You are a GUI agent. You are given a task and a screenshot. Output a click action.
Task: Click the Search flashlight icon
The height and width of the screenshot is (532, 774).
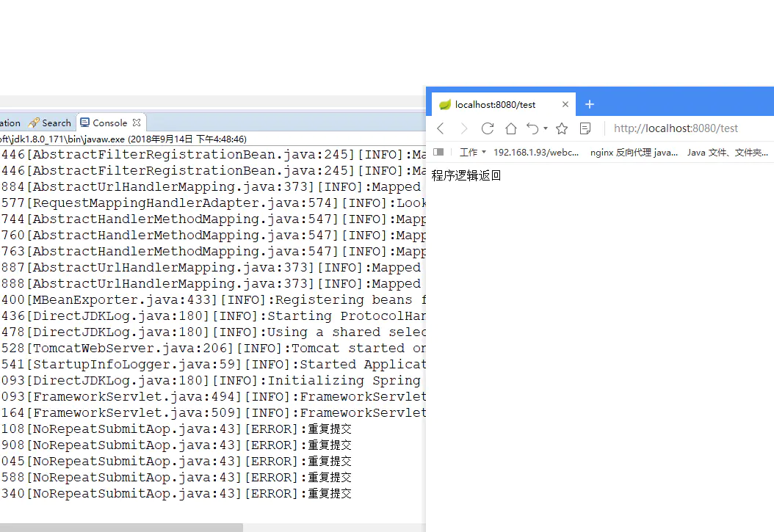tap(34, 123)
